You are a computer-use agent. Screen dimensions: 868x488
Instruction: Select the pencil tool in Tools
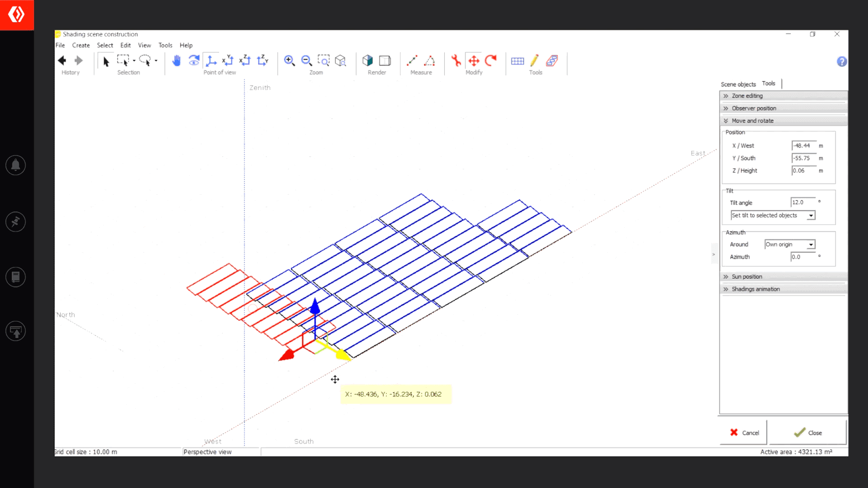[535, 60]
